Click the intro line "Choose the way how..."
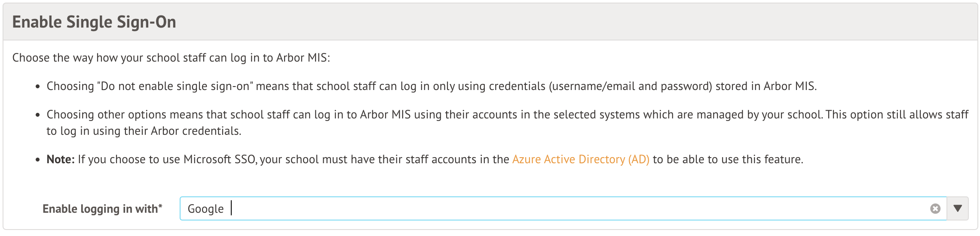Image resolution: width=980 pixels, height=236 pixels. coord(171,58)
